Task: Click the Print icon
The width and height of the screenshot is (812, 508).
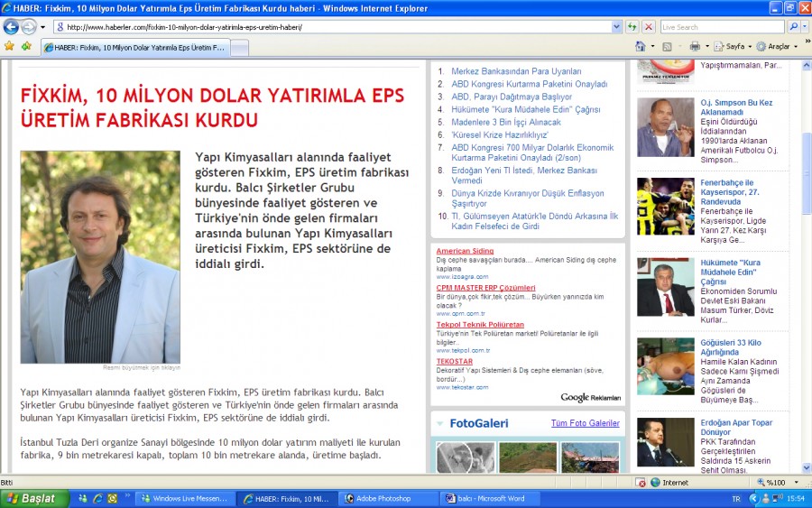Action: 695,47
